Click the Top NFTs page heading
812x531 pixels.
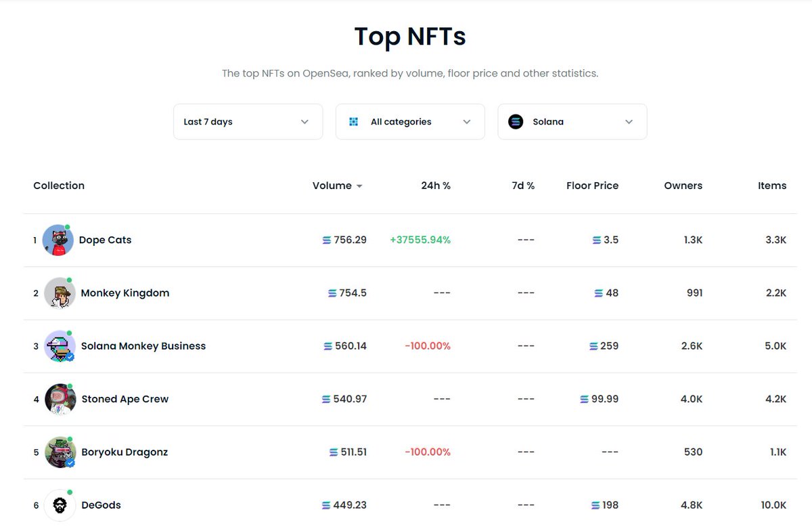pos(410,37)
